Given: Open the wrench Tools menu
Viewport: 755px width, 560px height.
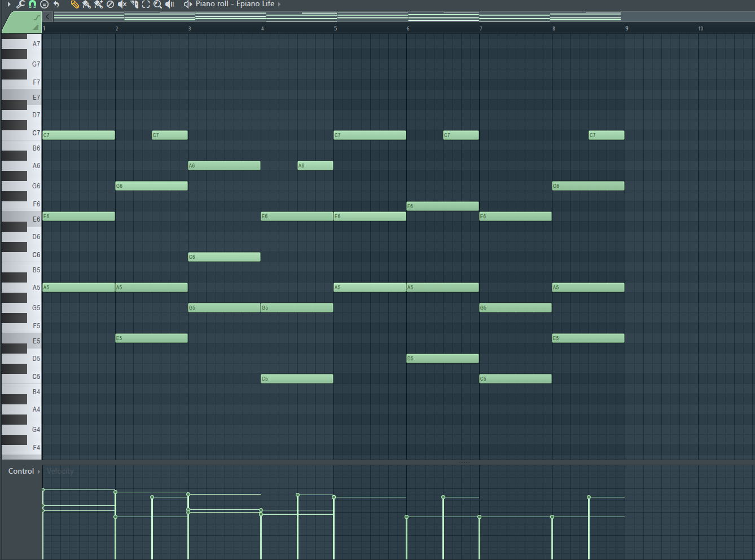Looking at the screenshot, I should (x=20, y=4).
